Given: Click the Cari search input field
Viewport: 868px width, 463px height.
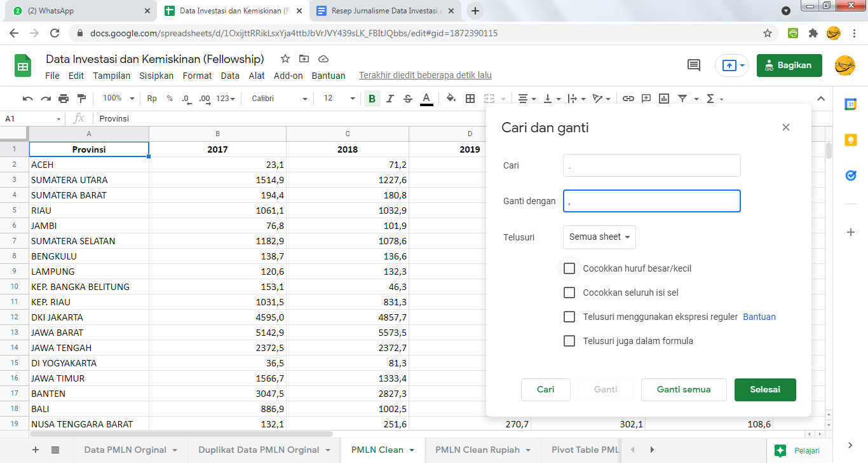Looking at the screenshot, I should click(x=651, y=165).
